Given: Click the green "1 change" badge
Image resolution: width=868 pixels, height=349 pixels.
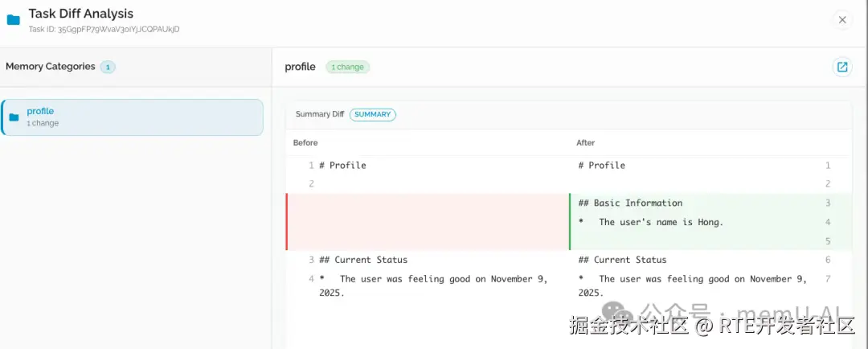Looking at the screenshot, I should coord(347,67).
